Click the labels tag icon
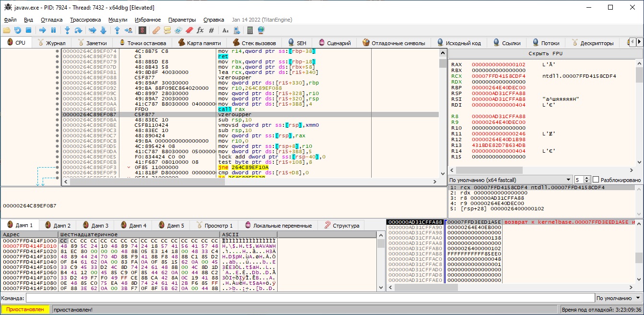 pos(178,30)
